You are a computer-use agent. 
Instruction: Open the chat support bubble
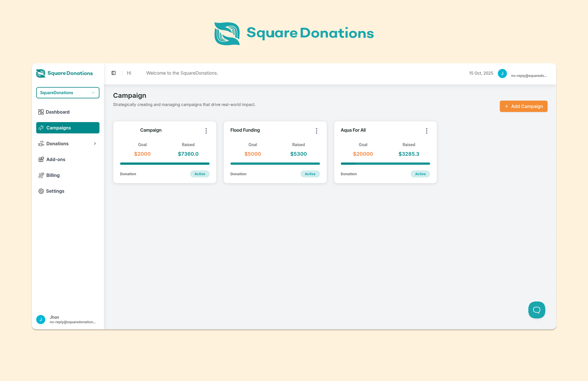click(x=536, y=310)
